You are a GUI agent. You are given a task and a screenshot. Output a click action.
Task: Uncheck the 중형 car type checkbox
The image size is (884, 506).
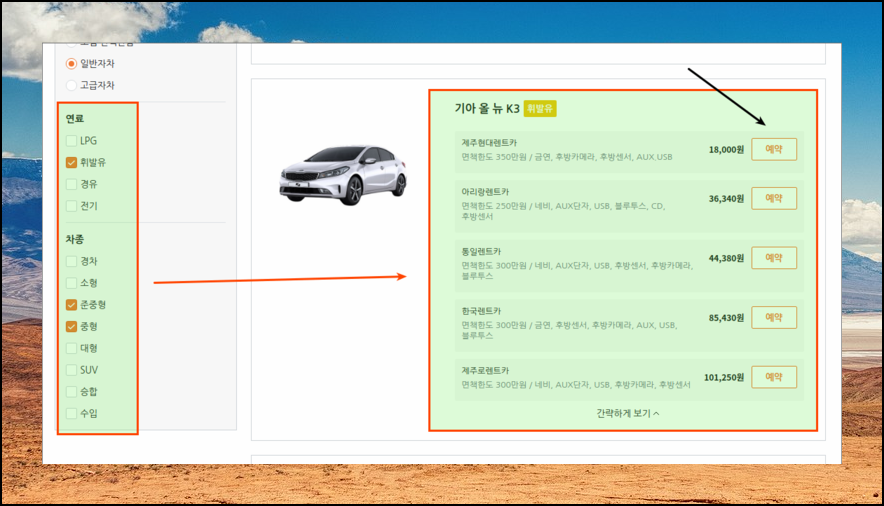[x=71, y=326]
